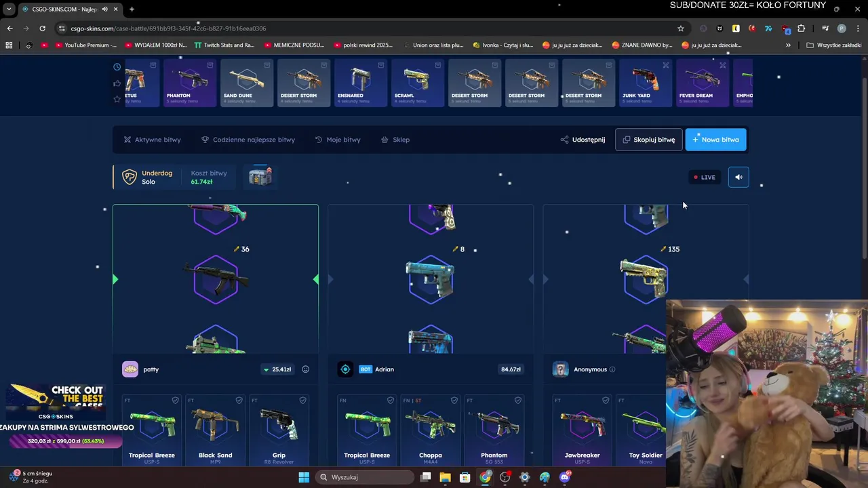Click Udostępnij share link

coord(583,140)
